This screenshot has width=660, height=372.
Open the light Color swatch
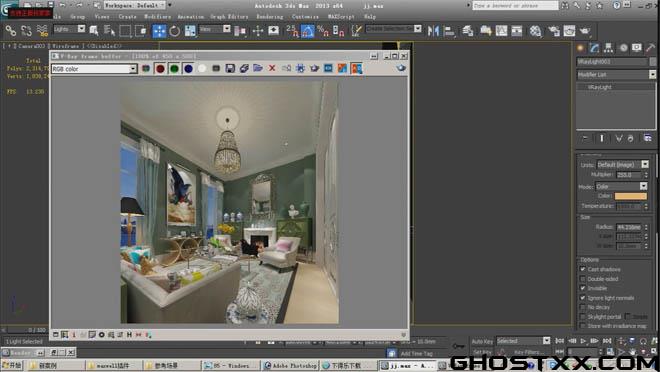tap(630, 196)
